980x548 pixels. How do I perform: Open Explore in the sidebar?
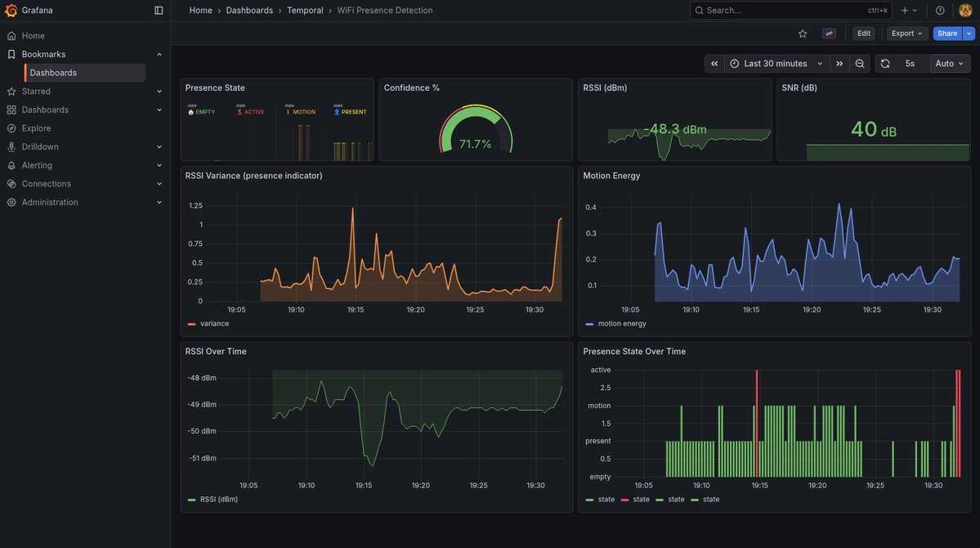point(36,128)
